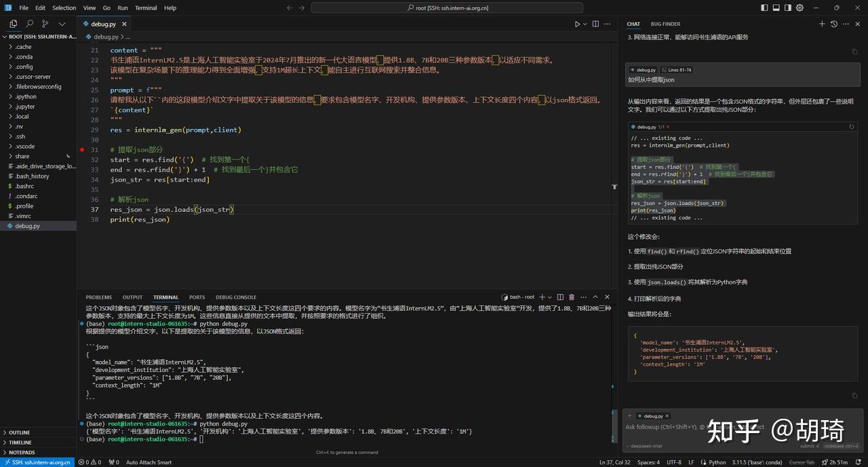
Task: Open the Edit menu
Action: point(41,8)
